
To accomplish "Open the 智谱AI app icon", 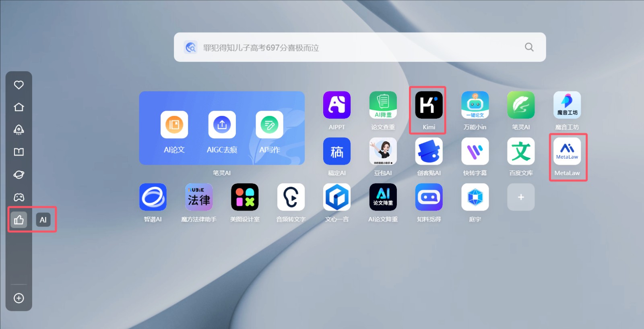I will pos(153,197).
